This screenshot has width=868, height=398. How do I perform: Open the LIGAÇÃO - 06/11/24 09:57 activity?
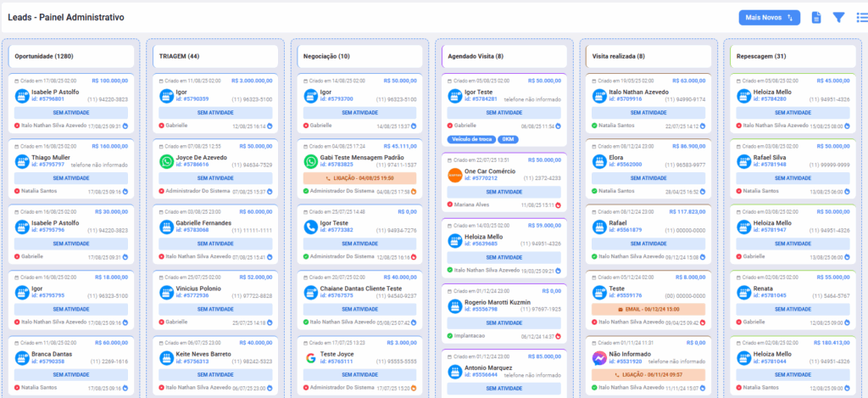pos(648,375)
